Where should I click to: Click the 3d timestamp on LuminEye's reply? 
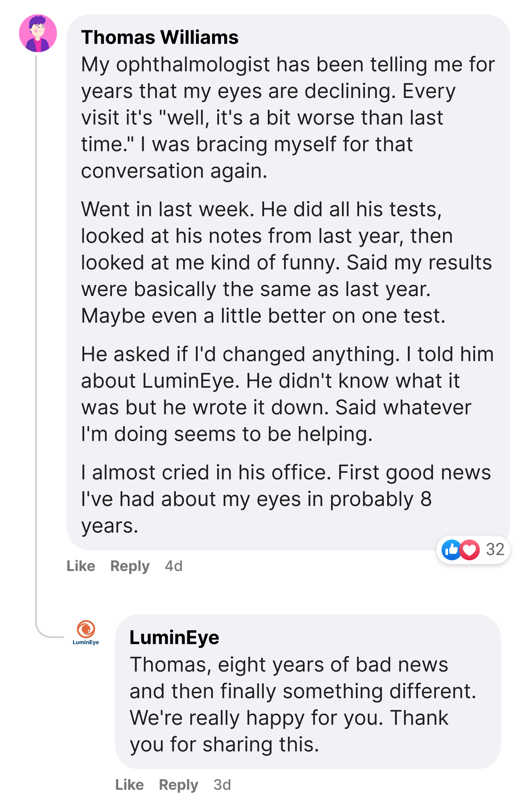pyautogui.click(x=222, y=785)
